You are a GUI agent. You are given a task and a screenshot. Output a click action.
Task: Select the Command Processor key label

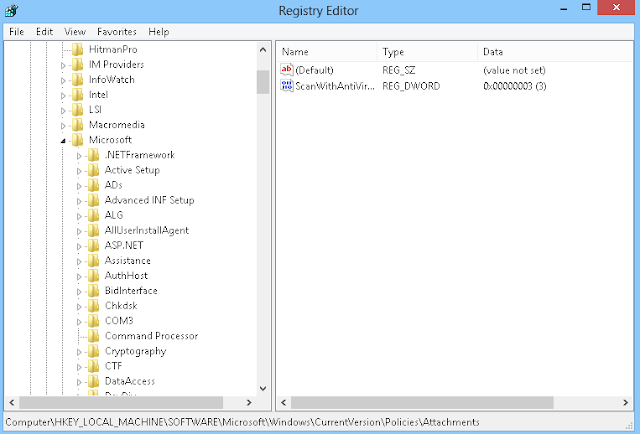coord(151,336)
